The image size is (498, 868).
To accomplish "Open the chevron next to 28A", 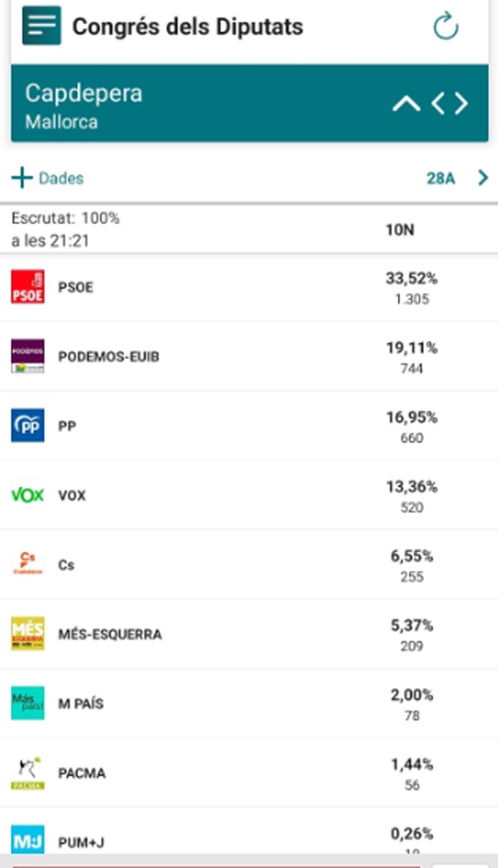I will click(483, 179).
